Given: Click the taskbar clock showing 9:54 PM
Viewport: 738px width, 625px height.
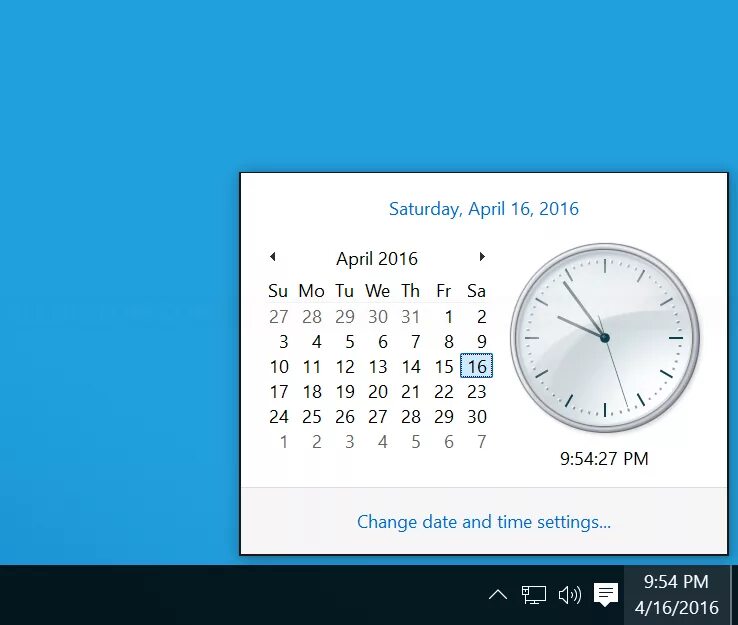Looking at the screenshot, I should (676, 595).
